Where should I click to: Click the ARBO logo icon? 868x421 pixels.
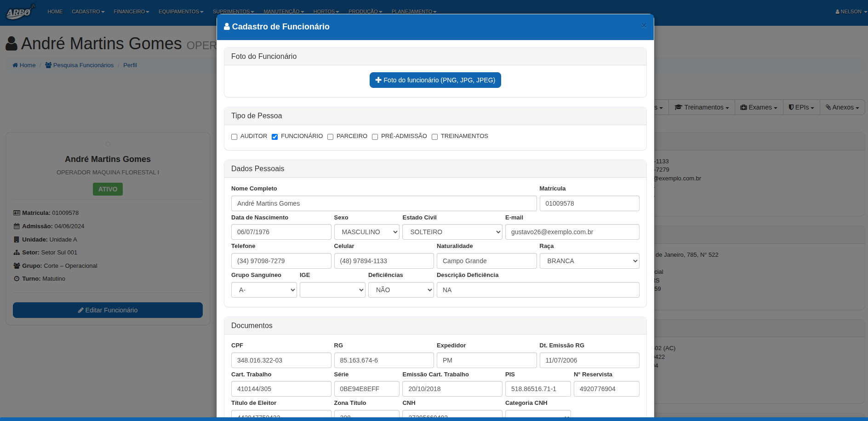(20, 12)
